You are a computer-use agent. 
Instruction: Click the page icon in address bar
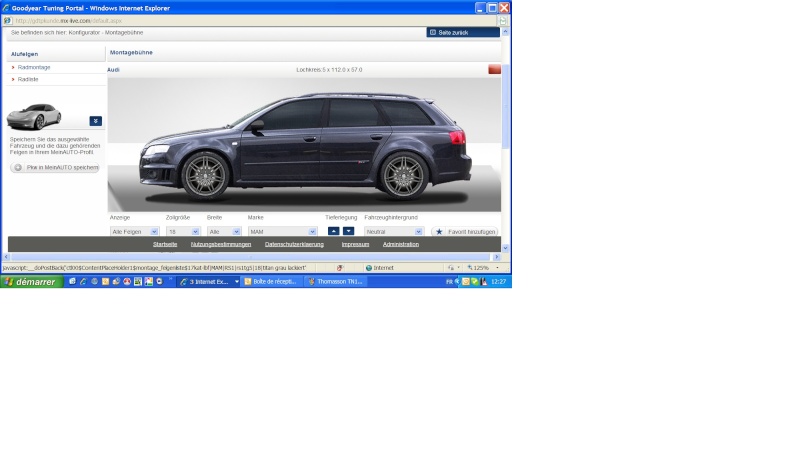tap(8, 21)
